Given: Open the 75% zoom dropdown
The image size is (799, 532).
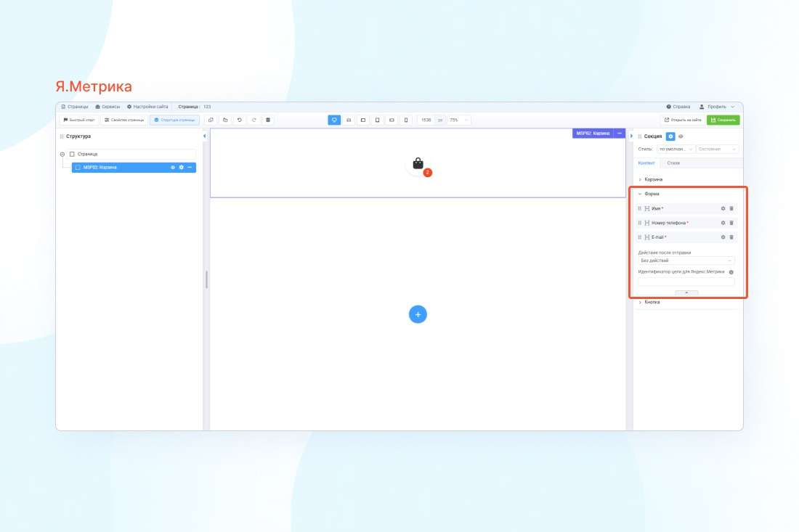Looking at the screenshot, I should [x=458, y=120].
